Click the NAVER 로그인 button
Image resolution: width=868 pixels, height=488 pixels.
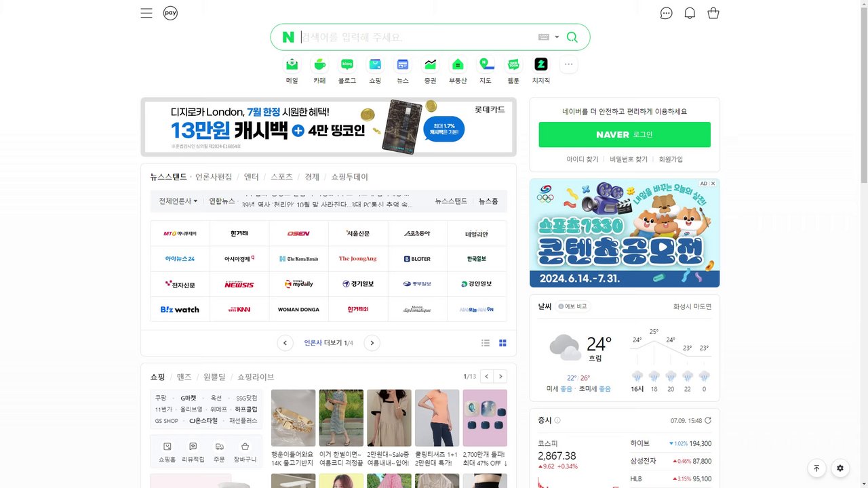625,135
